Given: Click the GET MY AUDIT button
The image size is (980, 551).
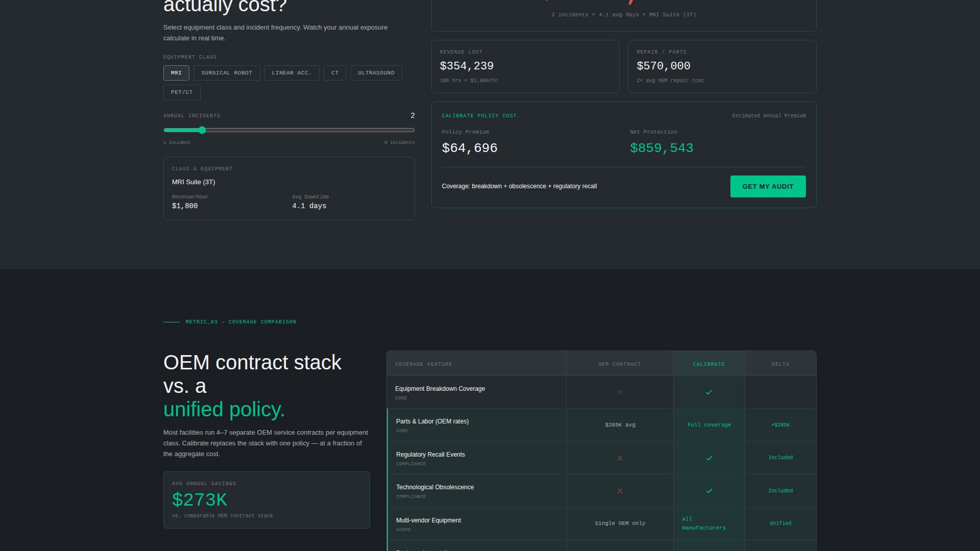Looking at the screenshot, I should [x=768, y=186].
